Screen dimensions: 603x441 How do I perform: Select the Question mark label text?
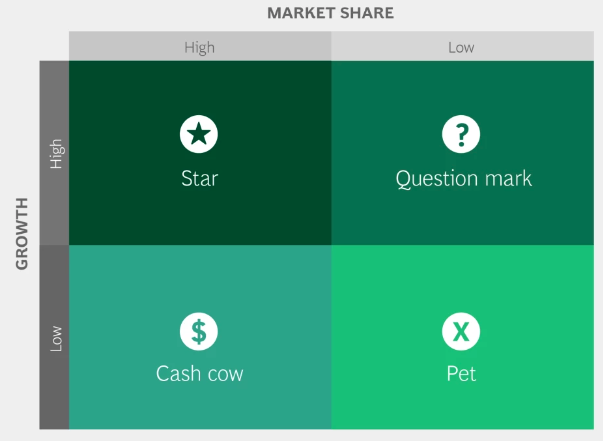(463, 179)
